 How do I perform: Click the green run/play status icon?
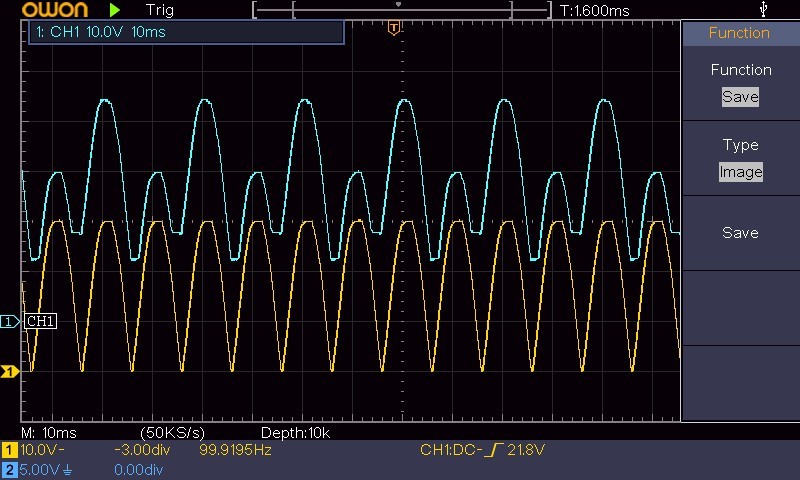115,10
